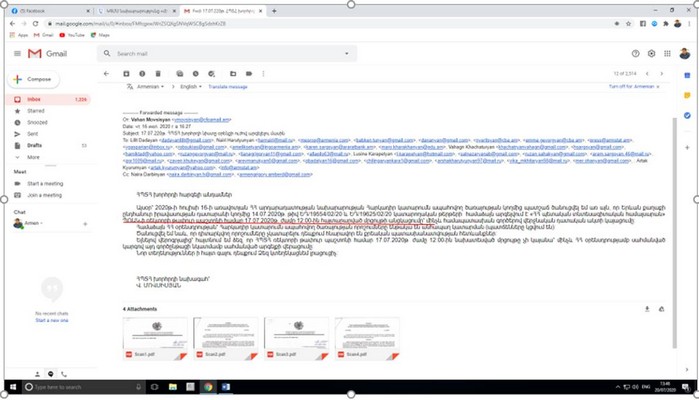
Task: Open Google Keep side panel
Action: click(687, 95)
